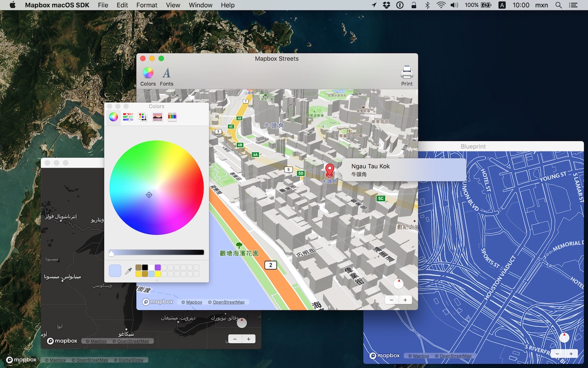Viewport: 588px width, 368px height.
Task: Select the tan saved swatch in top row
Action: click(138, 267)
